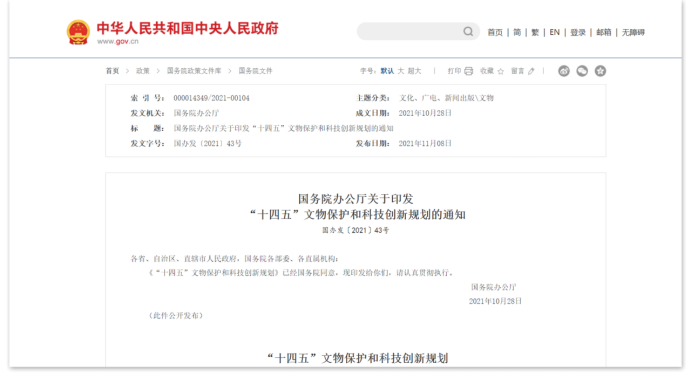Open the 邮箱 mailbox link
Viewport: 692px width, 378px height.
604,32
